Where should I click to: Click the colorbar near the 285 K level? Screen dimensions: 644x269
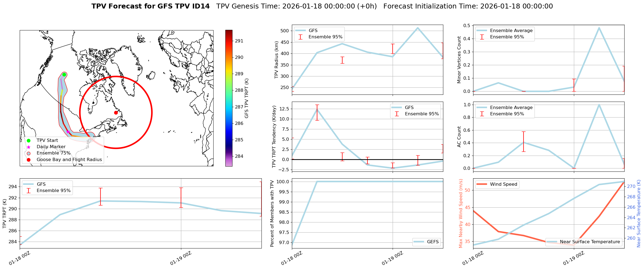point(229,140)
